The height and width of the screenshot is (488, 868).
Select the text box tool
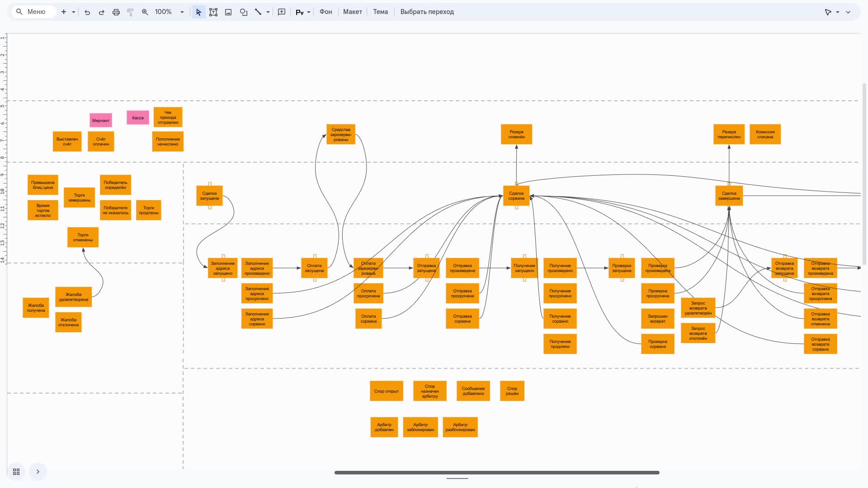[x=213, y=12]
